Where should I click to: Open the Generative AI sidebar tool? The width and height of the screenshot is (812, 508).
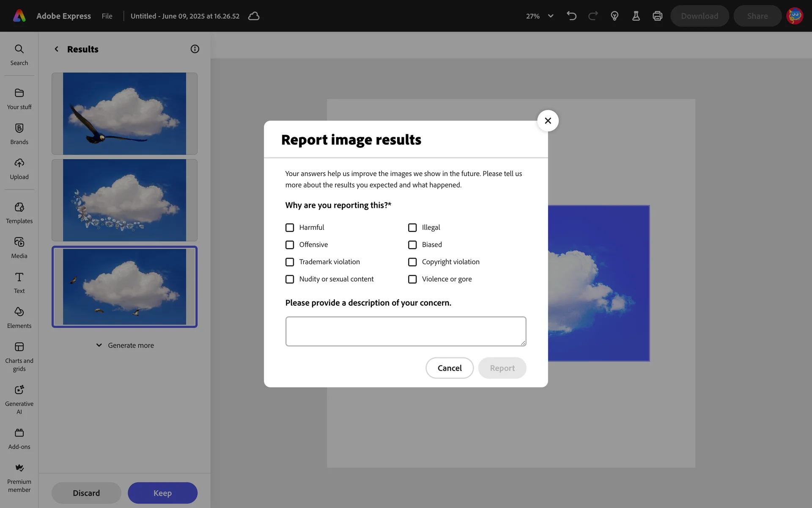[19, 390]
